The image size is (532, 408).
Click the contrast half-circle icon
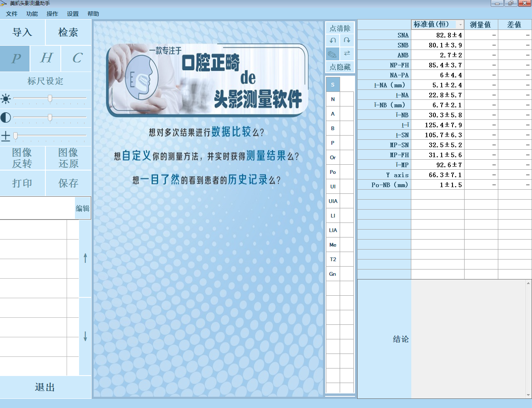point(6,118)
